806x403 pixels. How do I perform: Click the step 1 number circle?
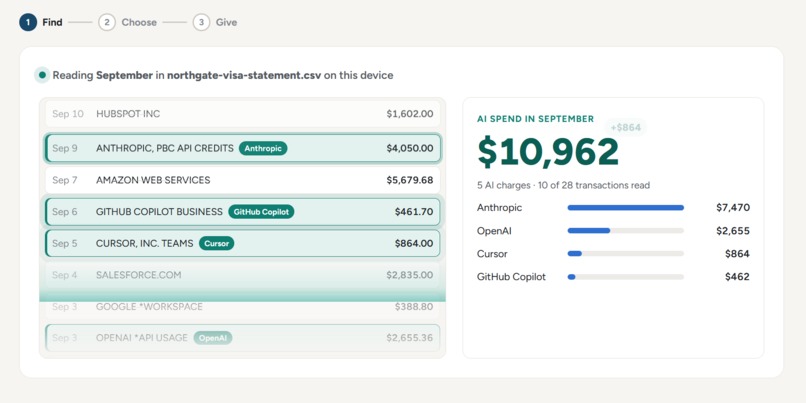click(28, 22)
